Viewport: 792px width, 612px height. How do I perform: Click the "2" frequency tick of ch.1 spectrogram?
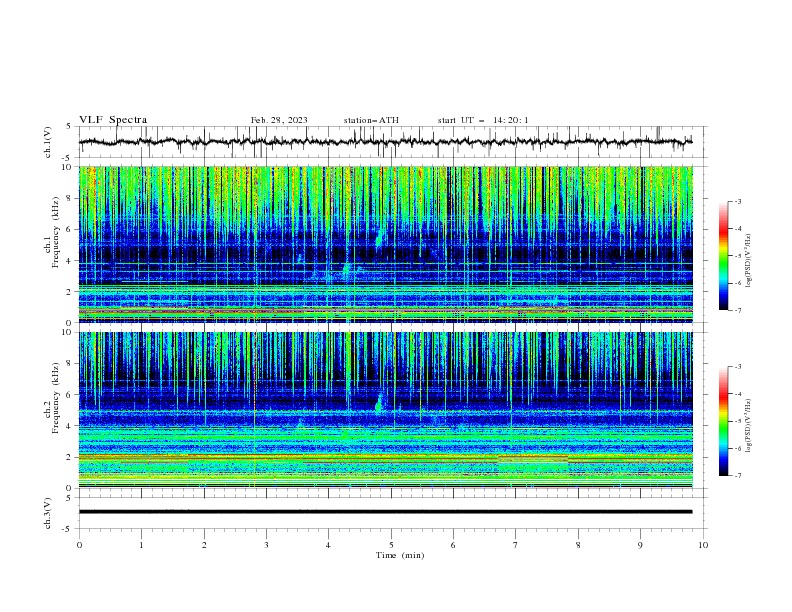[71, 291]
